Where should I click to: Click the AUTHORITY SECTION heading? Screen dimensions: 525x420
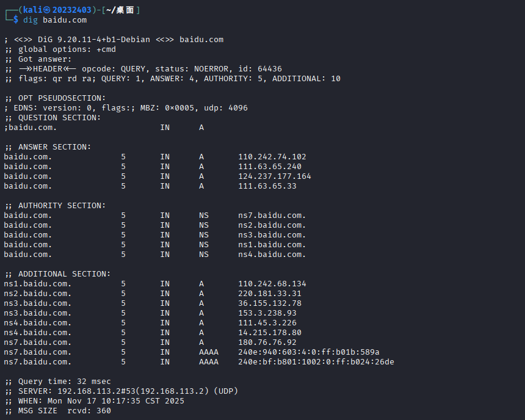pyautogui.click(x=62, y=206)
